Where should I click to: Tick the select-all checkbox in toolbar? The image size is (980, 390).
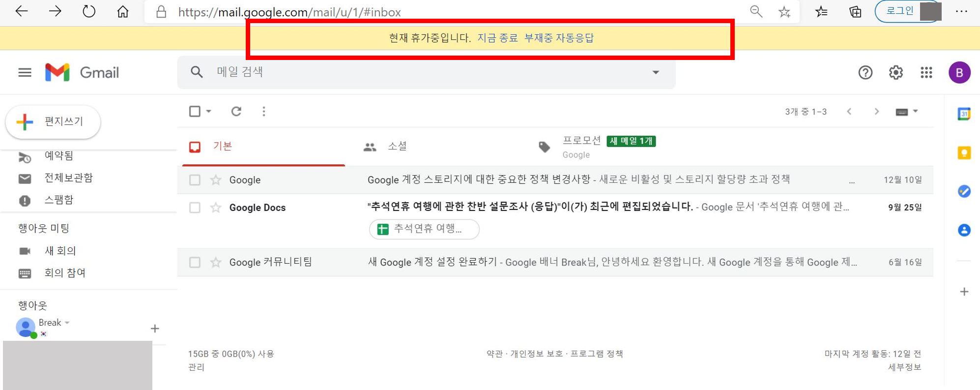click(x=195, y=111)
